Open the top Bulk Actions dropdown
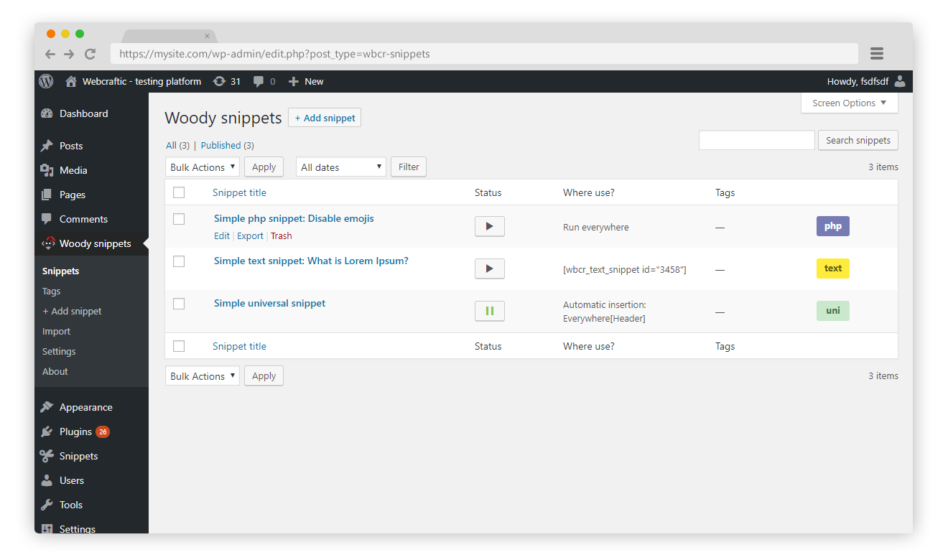Viewport: 948px width, 560px height. [203, 167]
